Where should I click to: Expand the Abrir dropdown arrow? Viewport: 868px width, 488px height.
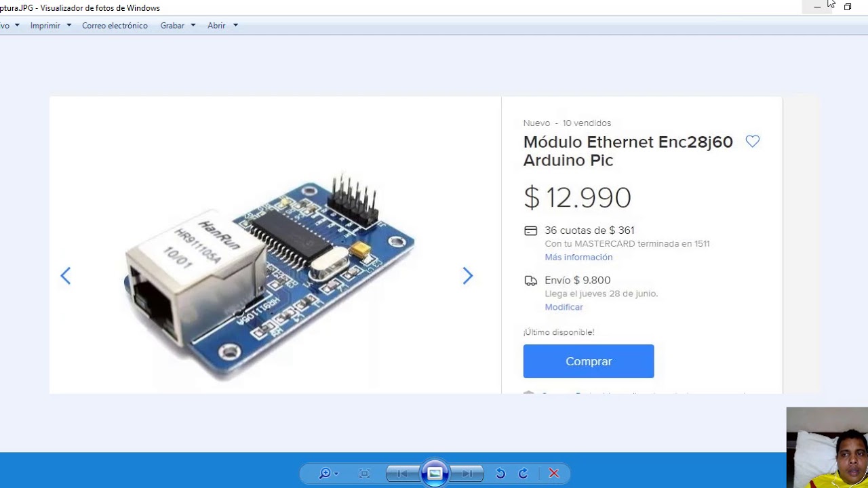point(235,26)
